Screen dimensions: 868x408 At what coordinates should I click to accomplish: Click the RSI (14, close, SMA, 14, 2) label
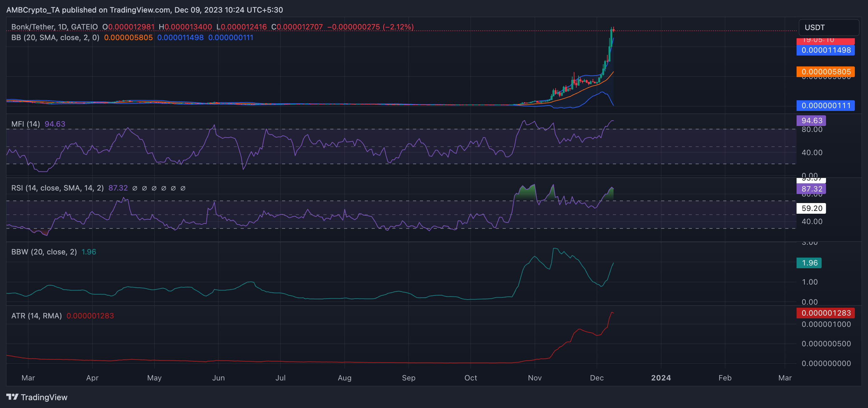(x=57, y=188)
